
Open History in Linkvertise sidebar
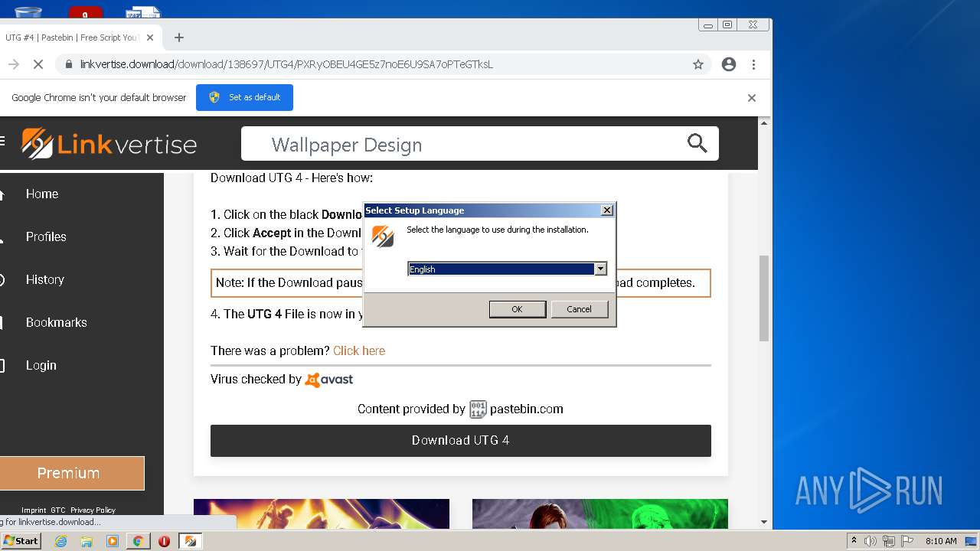click(45, 279)
